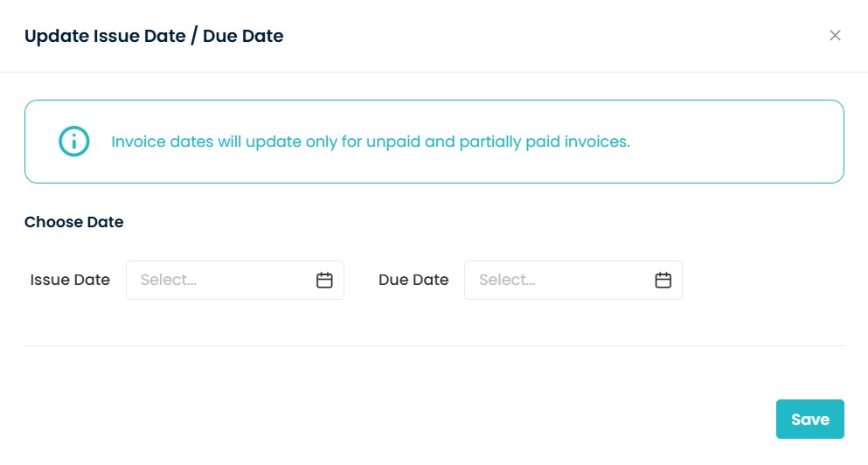Click the invoice dates notice text

click(x=371, y=142)
